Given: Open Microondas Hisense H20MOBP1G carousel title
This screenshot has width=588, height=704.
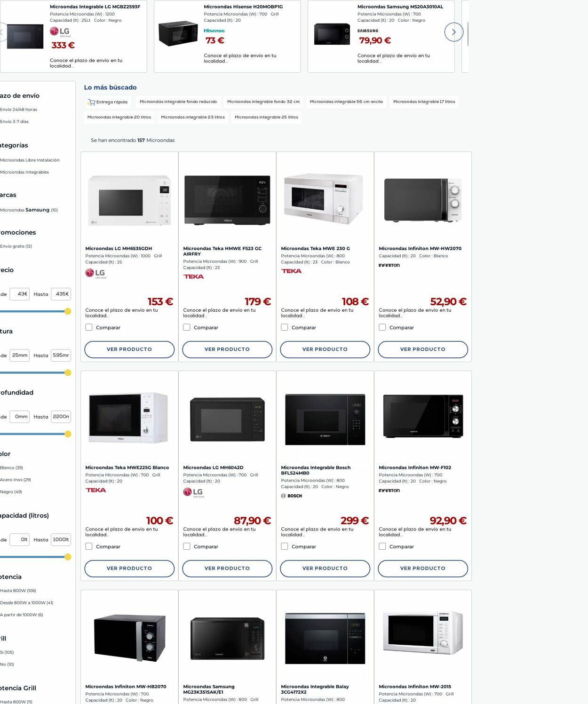Looking at the screenshot, I should pyautogui.click(x=243, y=7).
